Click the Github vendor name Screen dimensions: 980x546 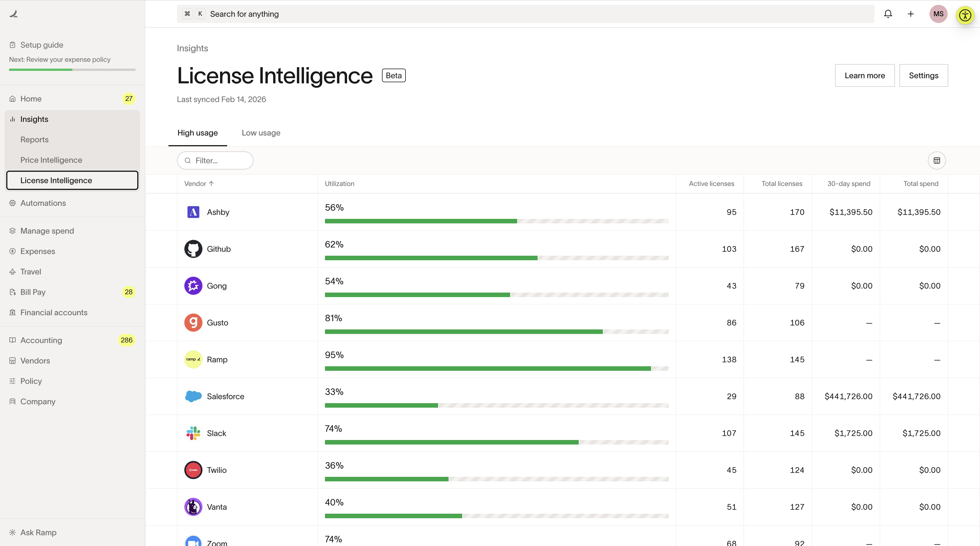point(219,249)
